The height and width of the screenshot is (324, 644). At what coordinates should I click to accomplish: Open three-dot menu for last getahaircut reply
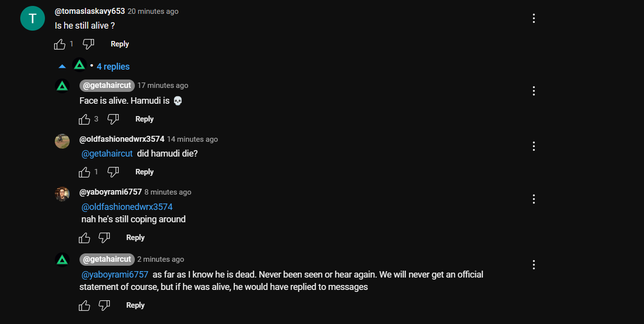pyautogui.click(x=534, y=265)
